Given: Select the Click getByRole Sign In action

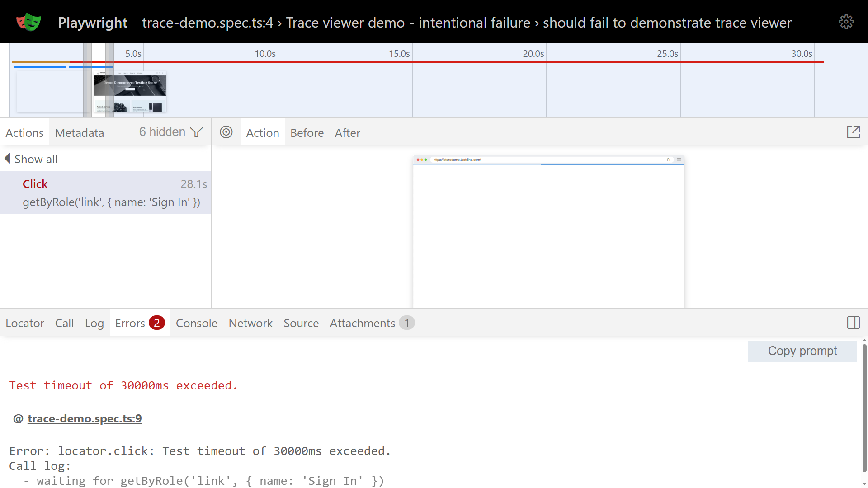Looking at the screenshot, I should pyautogui.click(x=105, y=192).
